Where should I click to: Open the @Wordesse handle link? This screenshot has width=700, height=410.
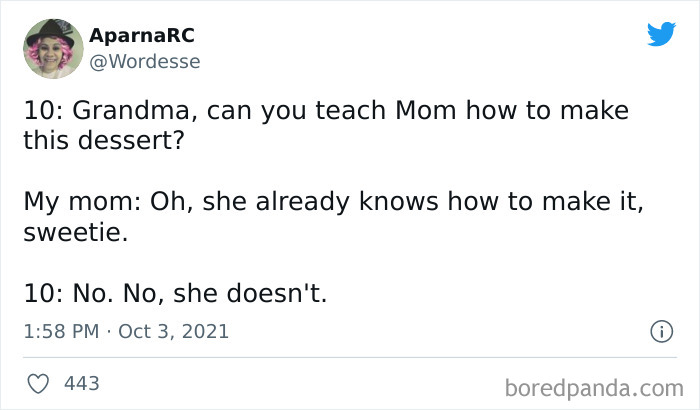[145, 61]
